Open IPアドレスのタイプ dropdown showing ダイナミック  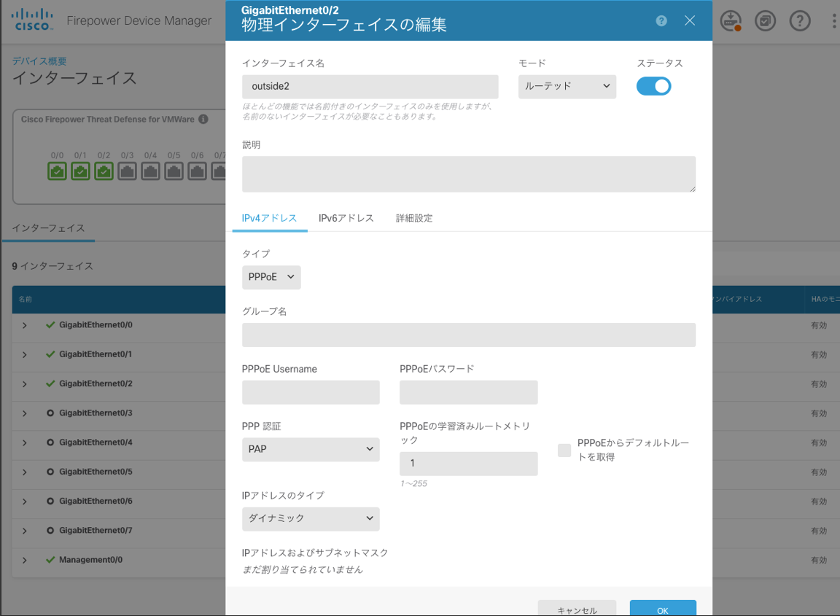point(311,518)
